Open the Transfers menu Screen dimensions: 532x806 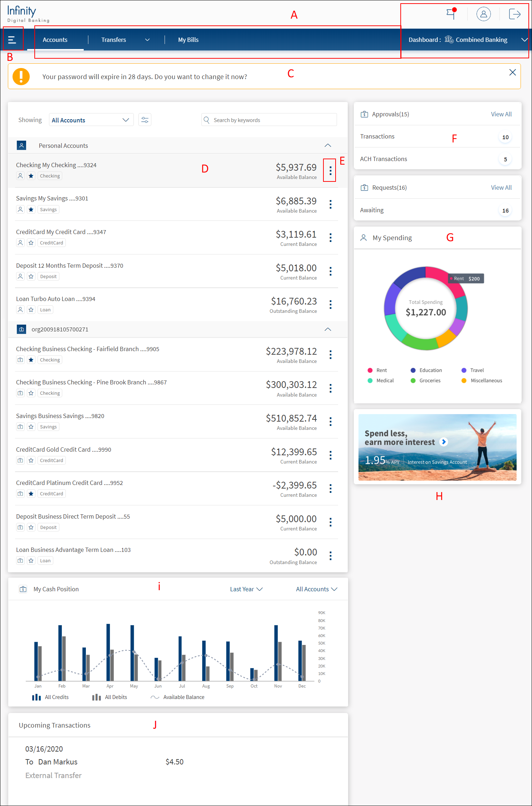tap(124, 40)
